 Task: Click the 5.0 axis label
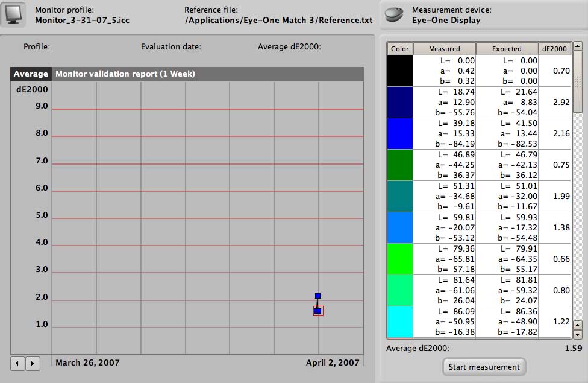click(x=42, y=215)
